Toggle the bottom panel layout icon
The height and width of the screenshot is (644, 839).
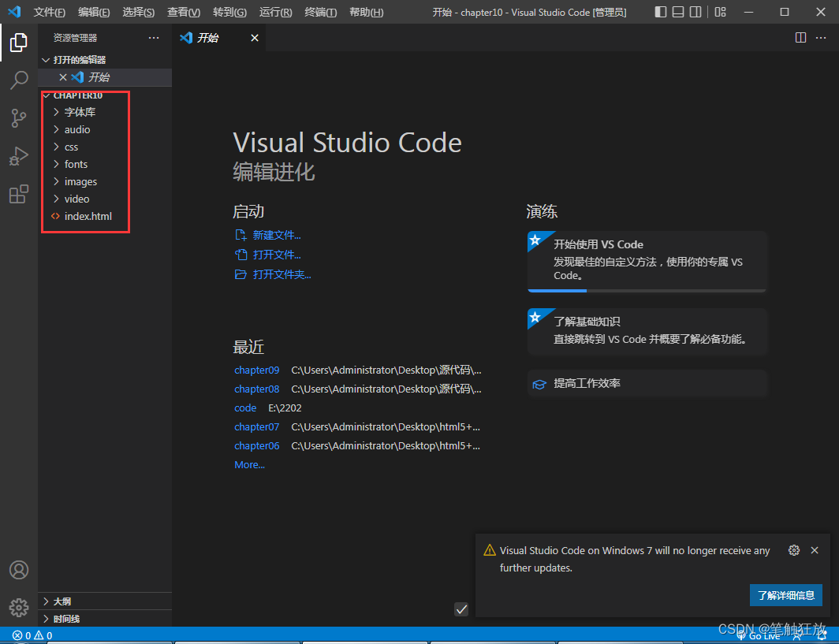[x=678, y=12]
